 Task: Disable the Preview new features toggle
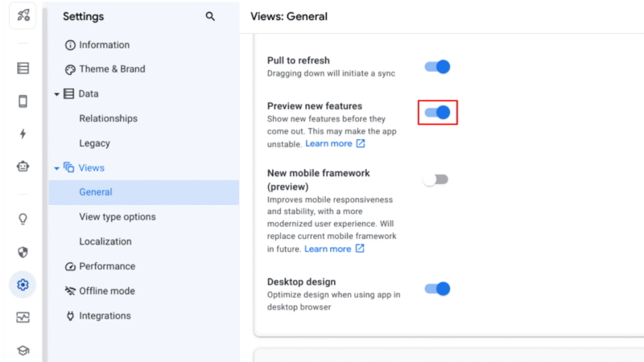tap(437, 113)
